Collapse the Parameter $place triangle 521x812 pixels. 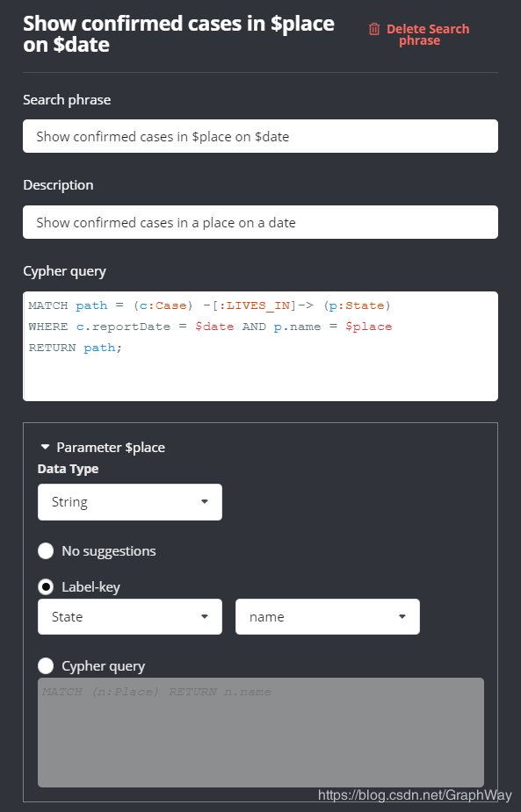[x=45, y=447]
